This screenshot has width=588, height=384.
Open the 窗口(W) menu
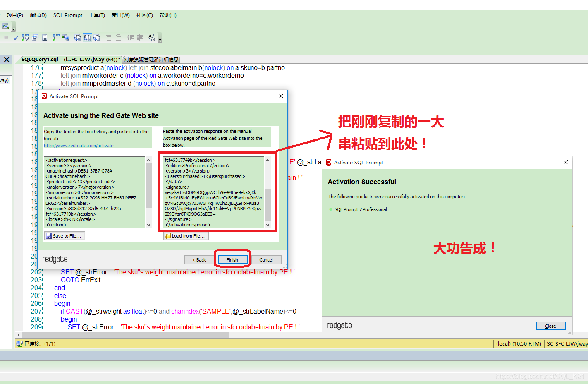(x=120, y=15)
